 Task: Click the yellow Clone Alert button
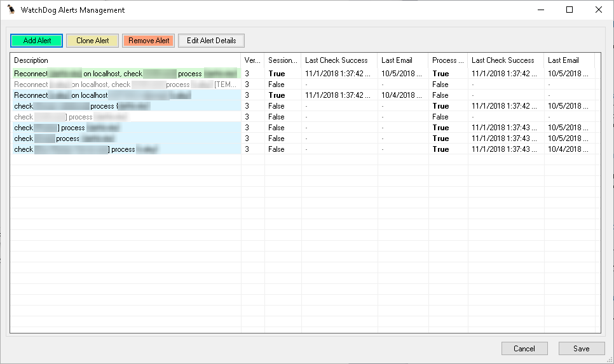(92, 41)
